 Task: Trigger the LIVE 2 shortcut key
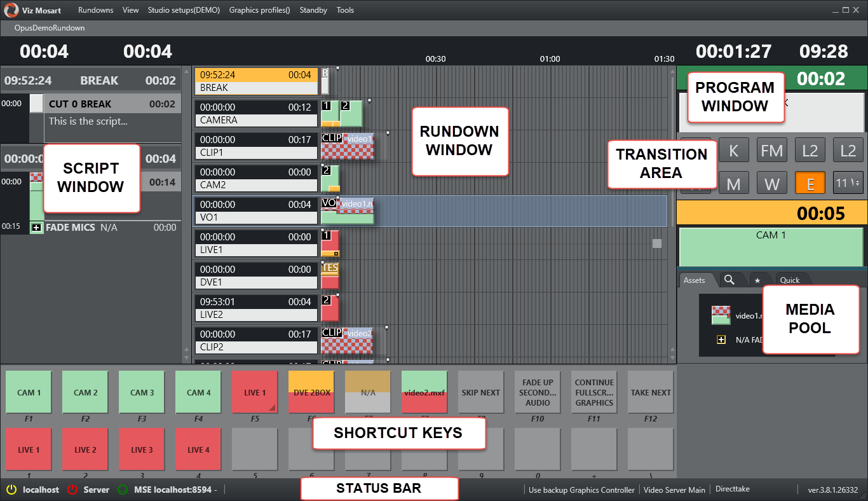[x=85, y=450]
